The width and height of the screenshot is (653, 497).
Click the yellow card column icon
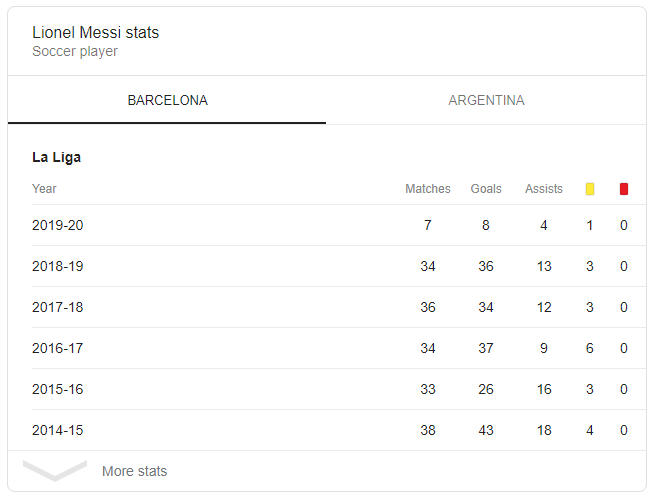coord(590,189)
